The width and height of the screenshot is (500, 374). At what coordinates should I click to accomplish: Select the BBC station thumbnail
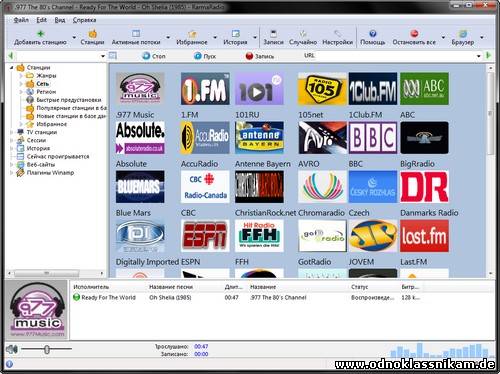coord(373,138)
